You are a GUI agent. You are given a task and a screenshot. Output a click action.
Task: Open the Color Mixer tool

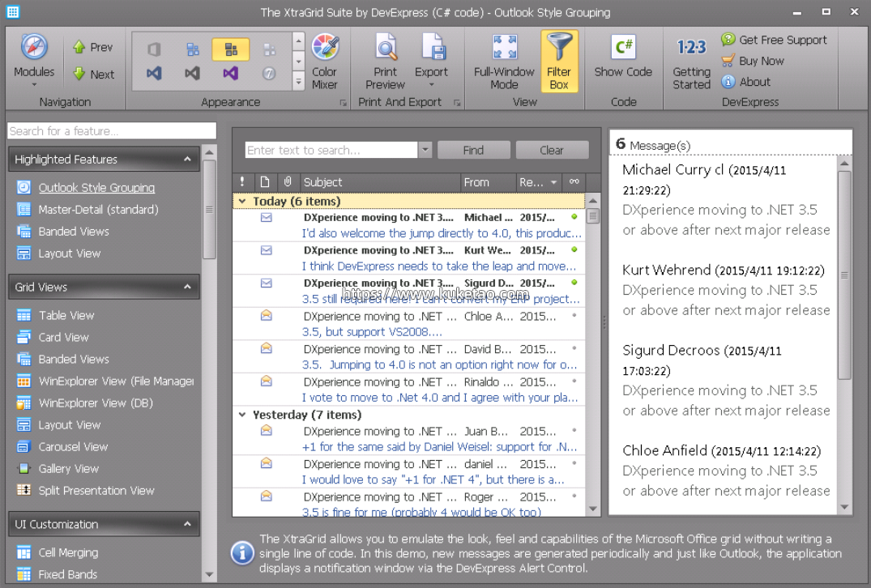(x=325, y=48)
